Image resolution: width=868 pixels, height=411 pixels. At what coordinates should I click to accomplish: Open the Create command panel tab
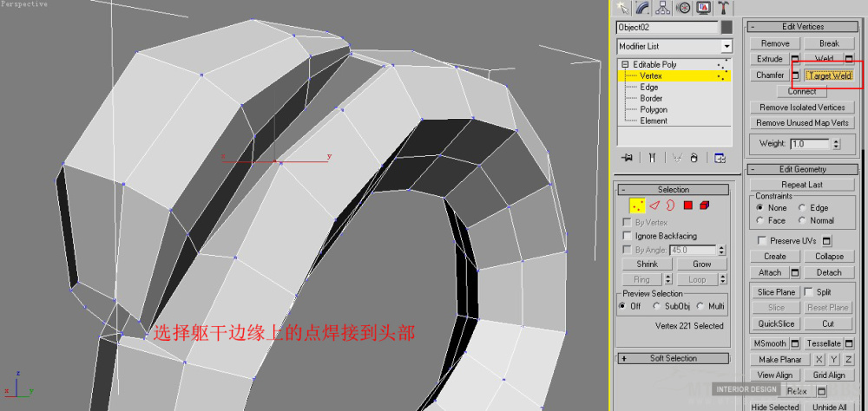pyautogui.click(x=622, y=8)
